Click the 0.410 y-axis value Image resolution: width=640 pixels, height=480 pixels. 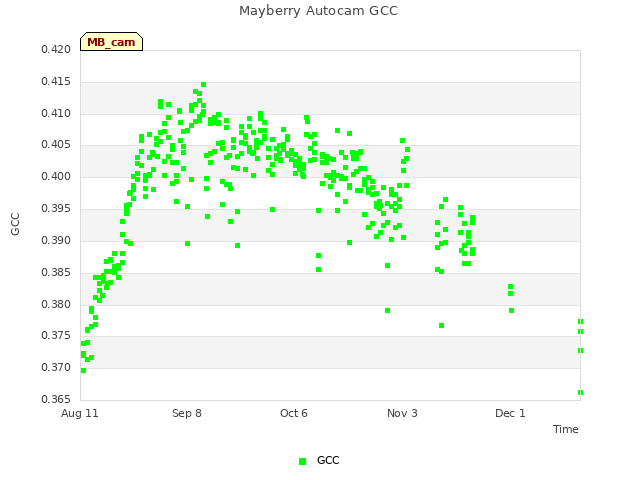[56, 113]
